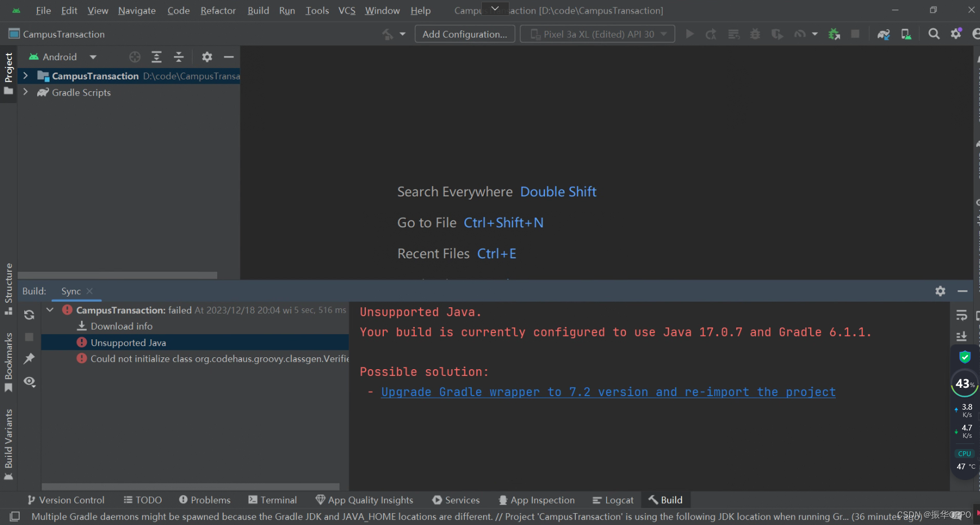This screenshot has height=525, width=980.
Task: Open the Window menu
Action: (382, 11)
